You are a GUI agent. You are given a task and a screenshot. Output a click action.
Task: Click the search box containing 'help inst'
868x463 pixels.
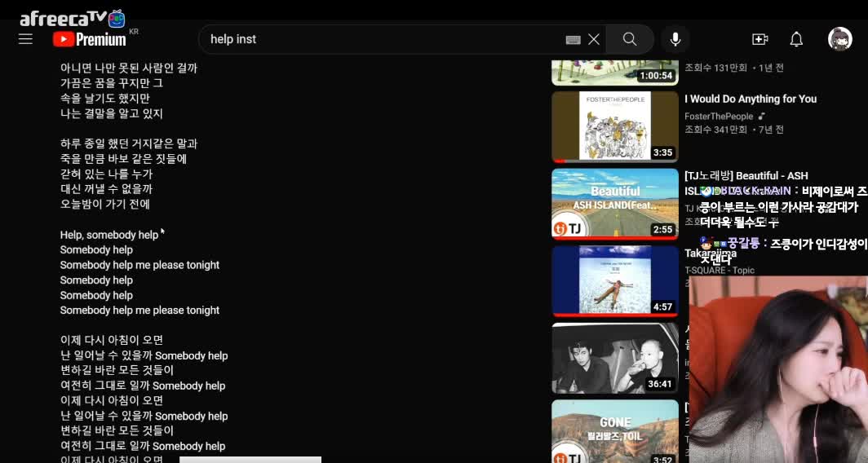click(383, 39)
